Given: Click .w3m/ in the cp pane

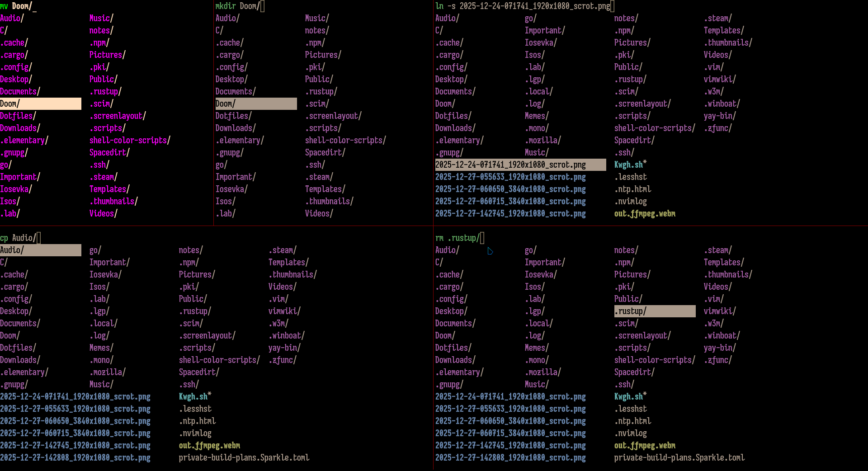Looking at the screenshot, I should pos(278,323).
